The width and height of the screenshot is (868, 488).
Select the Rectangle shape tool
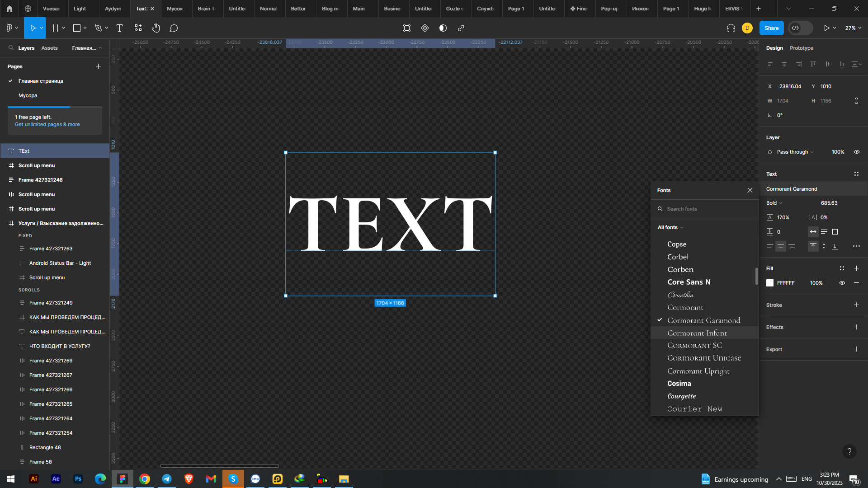coord(77,28)
